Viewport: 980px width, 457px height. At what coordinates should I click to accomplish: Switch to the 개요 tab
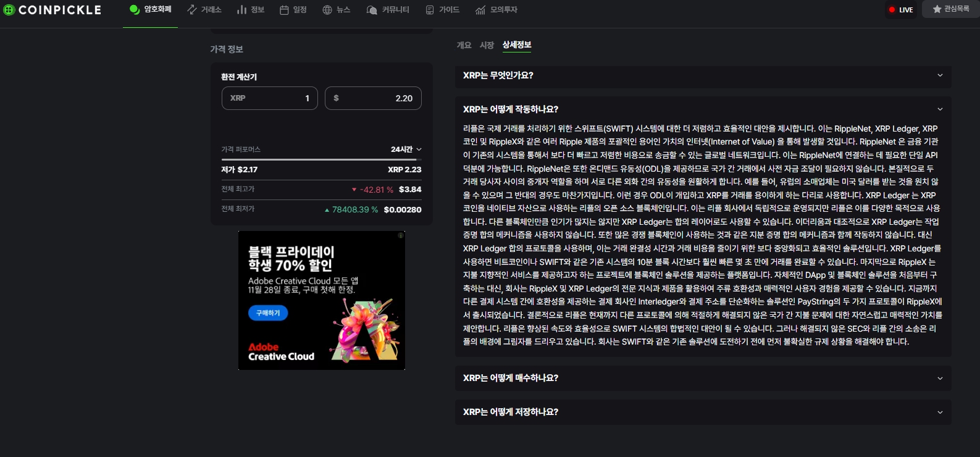(464, 45)
